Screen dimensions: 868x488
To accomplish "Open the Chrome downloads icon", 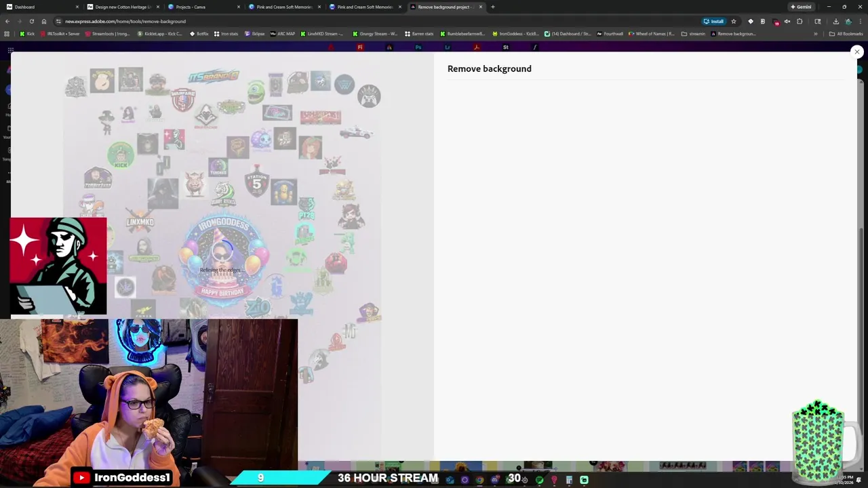I will point(835,21).
